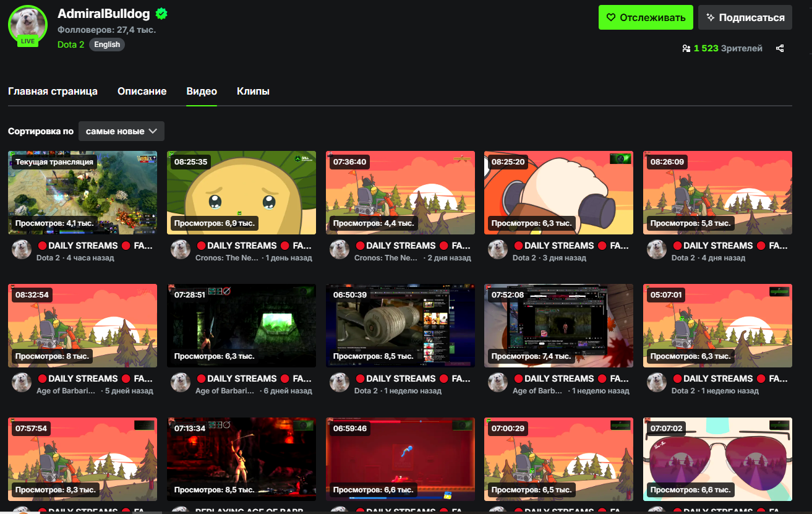Open the 08:25:20 video thumbnail
The height and width of the screenshot is (514, 812).
[558, 193]
